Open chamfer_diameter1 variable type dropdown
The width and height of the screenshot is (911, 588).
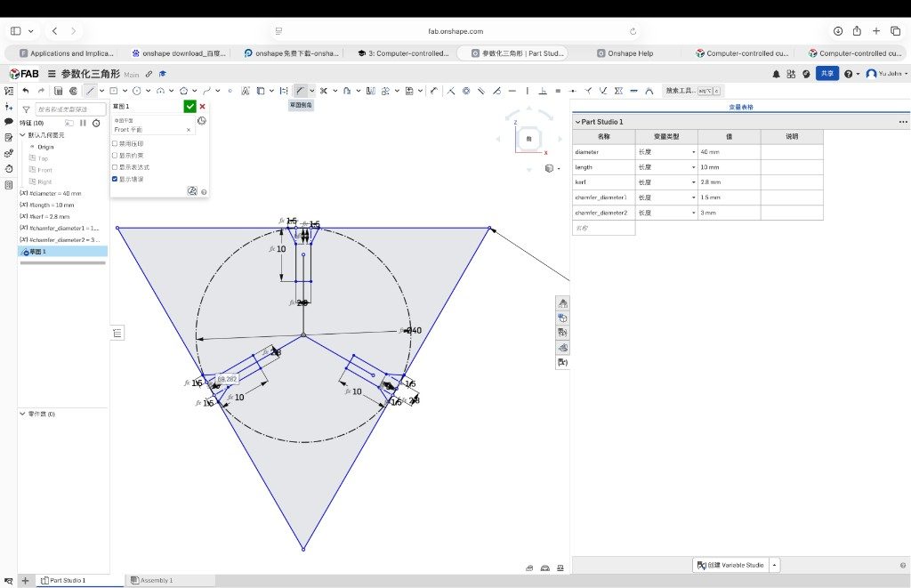click(x=694, y=197)
